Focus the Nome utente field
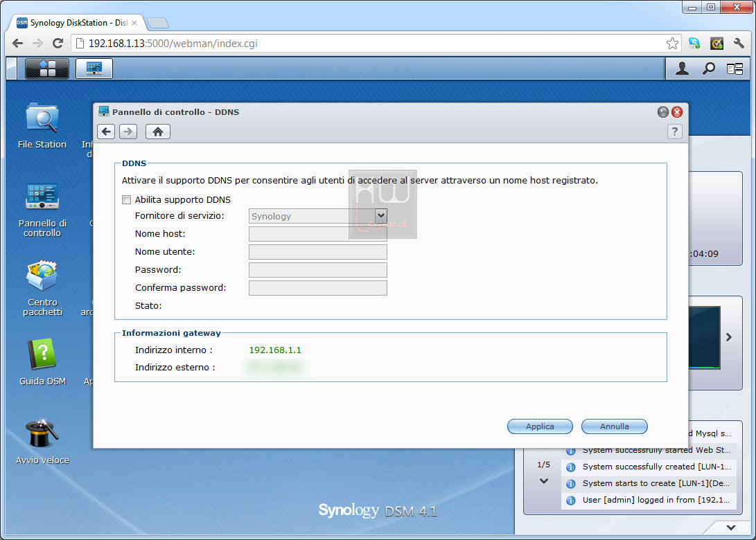The height and width of the screenshot is (540, 756). click(318, 251)
